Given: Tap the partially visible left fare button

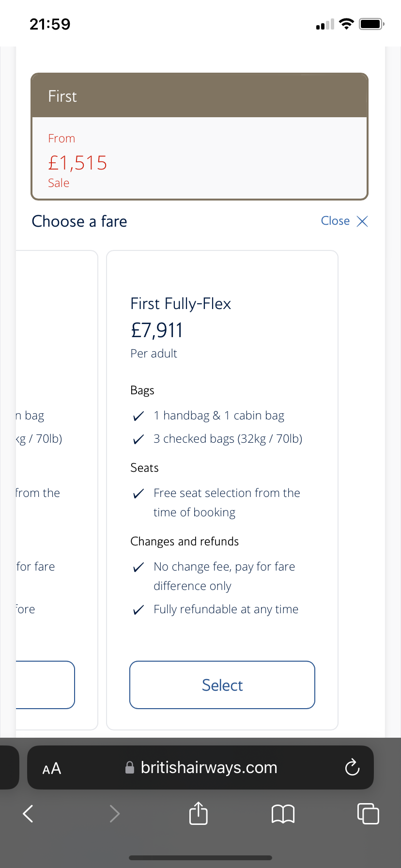Looking at the screenshot, I should pos(45,685).
